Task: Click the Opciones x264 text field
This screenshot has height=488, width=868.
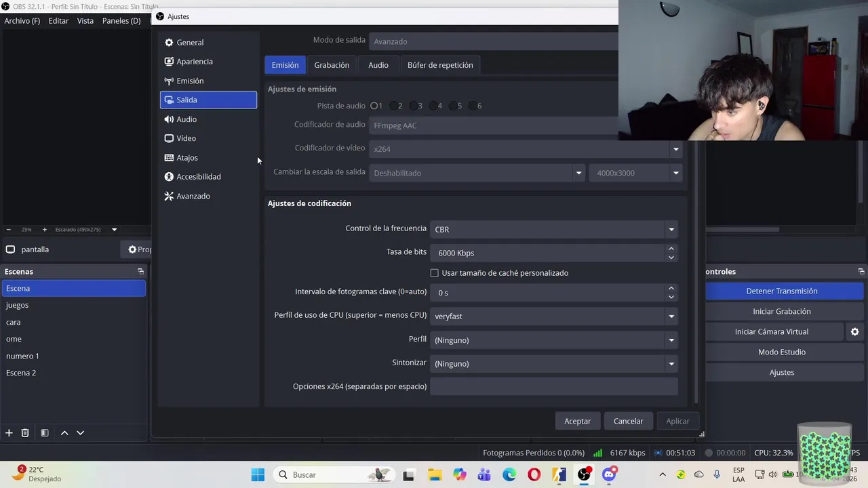Action: pyautogui.click(x=554, y=386)
